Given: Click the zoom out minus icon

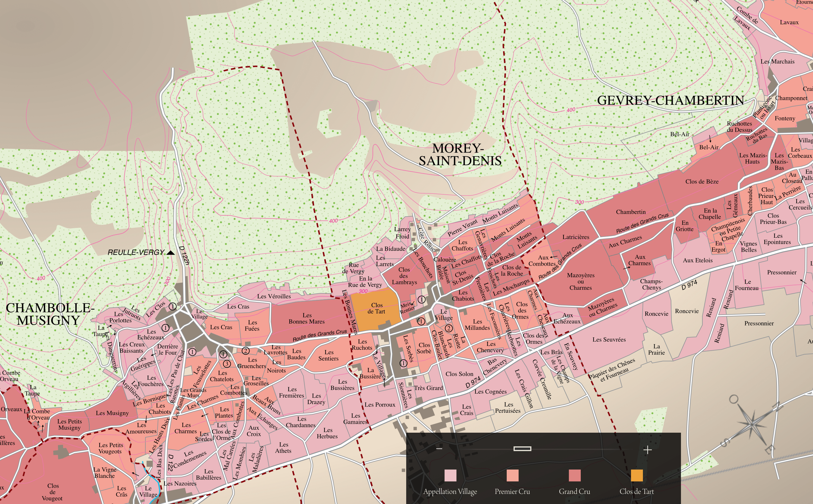Looking at the screenshot, I should tap(439, 449).
